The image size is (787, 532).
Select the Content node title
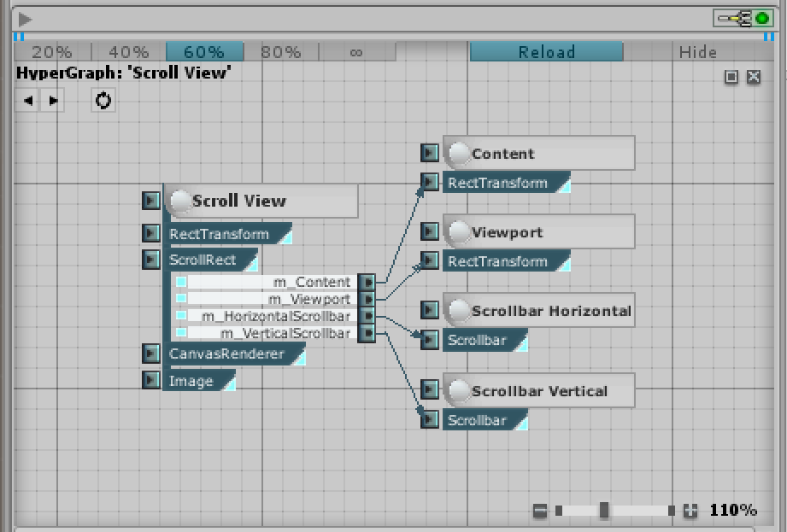click(x=503, y=154)
